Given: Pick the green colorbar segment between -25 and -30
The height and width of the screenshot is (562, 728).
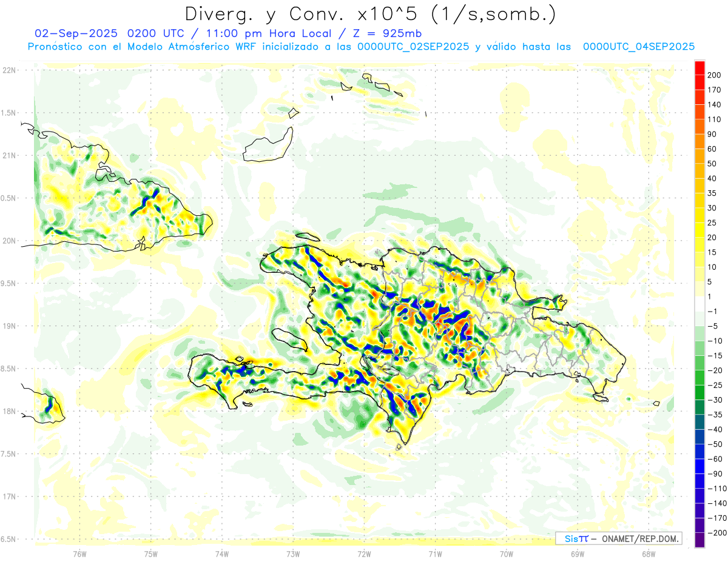Looking at the screenshot, I should pyautogui.click(x=700, y=392).
